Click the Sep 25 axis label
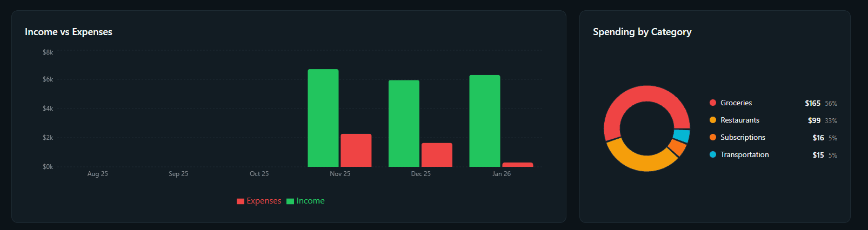Image resolution: width=868 pixels, height=230 pixels. (178, 174)
